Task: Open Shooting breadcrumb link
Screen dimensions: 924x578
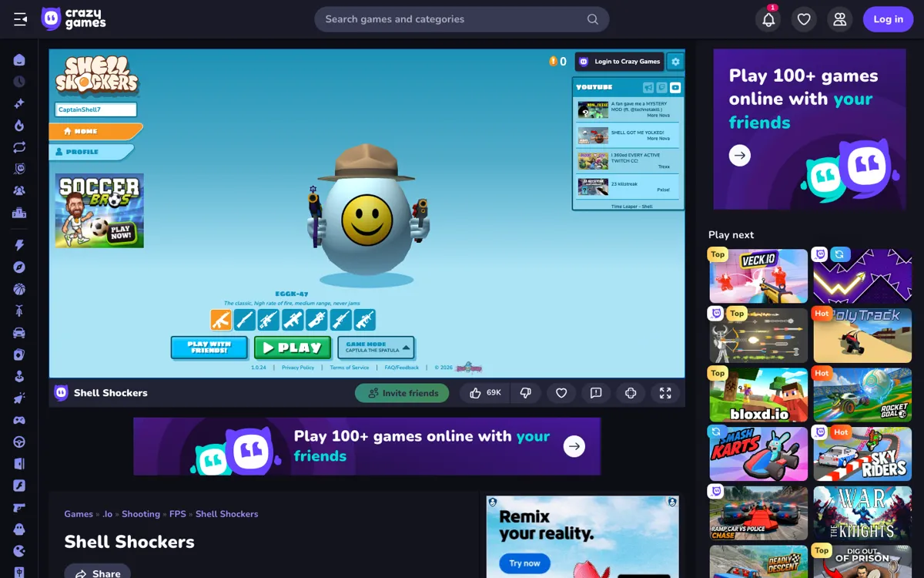Action: coord(141,514)
